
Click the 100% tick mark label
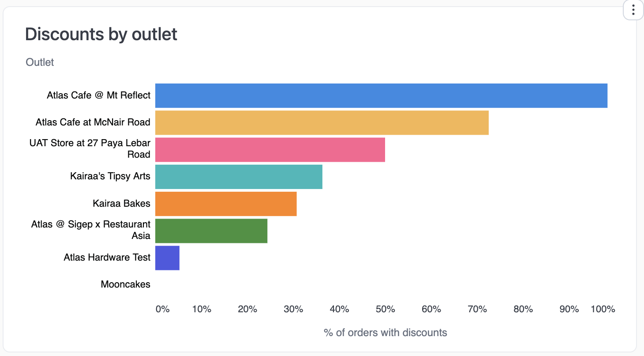[x=603, y=309]
